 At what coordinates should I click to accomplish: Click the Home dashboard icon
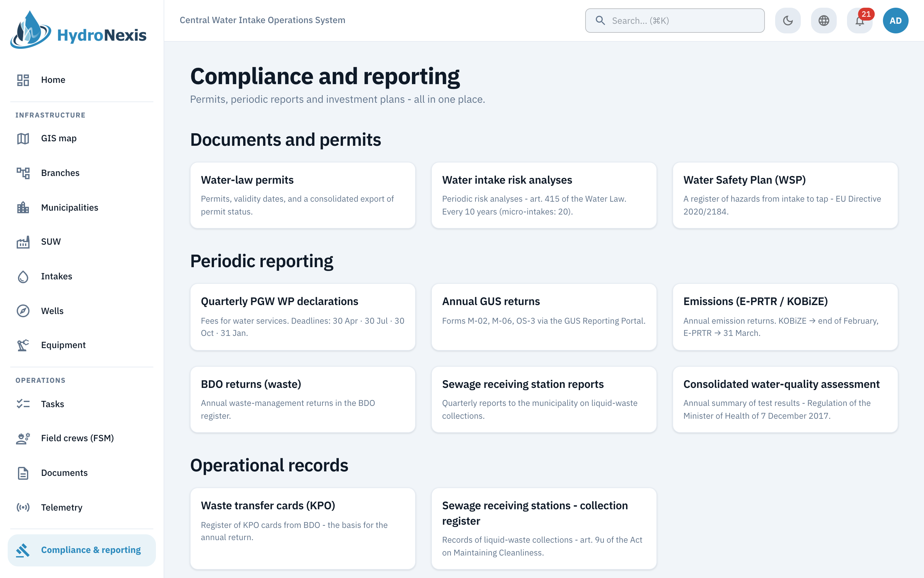tap(23, 80)
